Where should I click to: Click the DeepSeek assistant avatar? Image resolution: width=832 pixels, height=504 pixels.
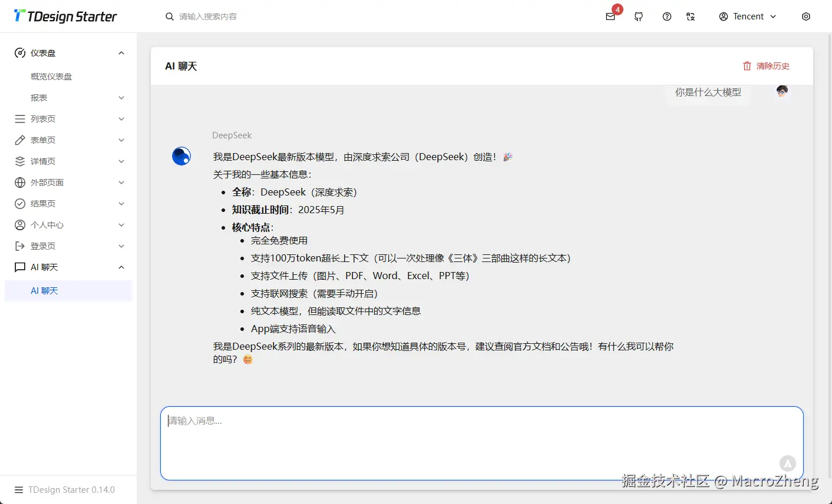click(x=181, y=156)
